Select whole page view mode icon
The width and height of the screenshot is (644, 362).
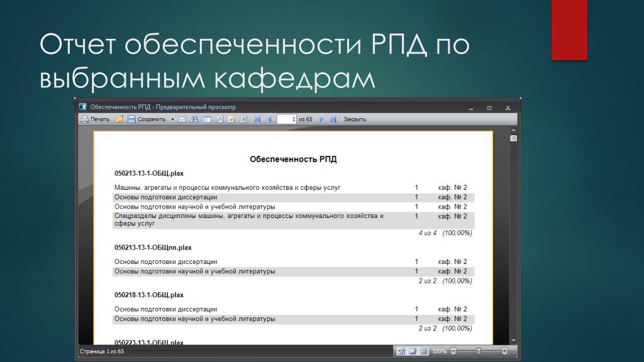click(413, 351)
